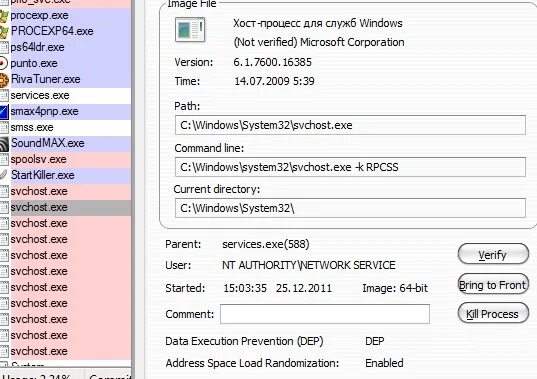Select punto.exe in the process list
The image size is (537, 379).
[x=65, y=63]
